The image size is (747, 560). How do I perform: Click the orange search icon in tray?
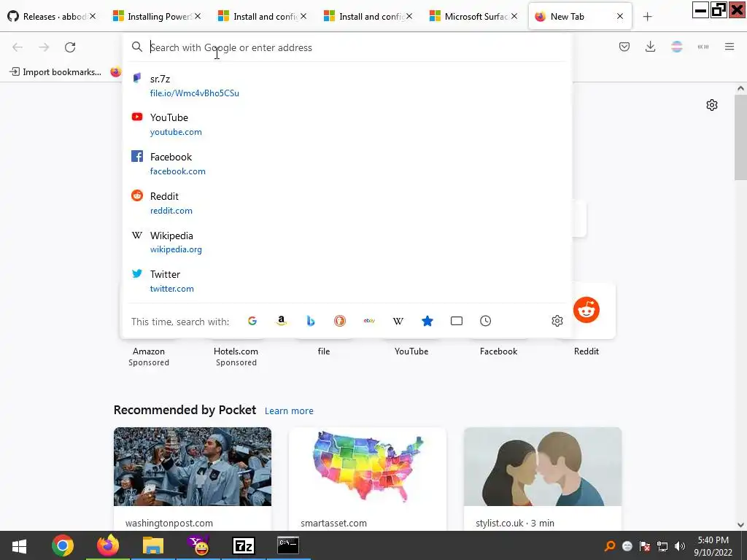pyautogui.click(x=609, y=546)
